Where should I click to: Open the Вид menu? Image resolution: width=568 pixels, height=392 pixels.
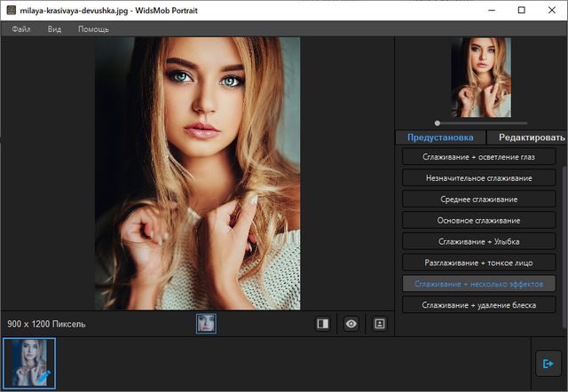pyautogui.click(x=54, y=29)
